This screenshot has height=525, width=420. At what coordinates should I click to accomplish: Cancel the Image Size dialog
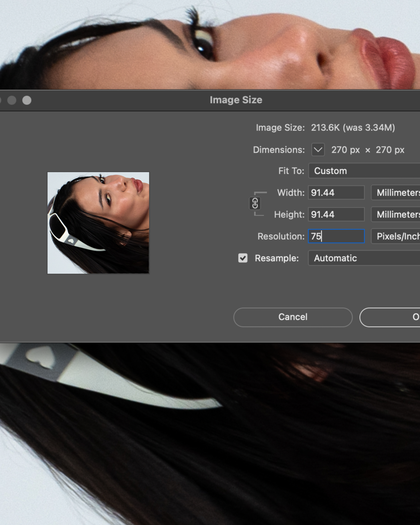(293, 317)
